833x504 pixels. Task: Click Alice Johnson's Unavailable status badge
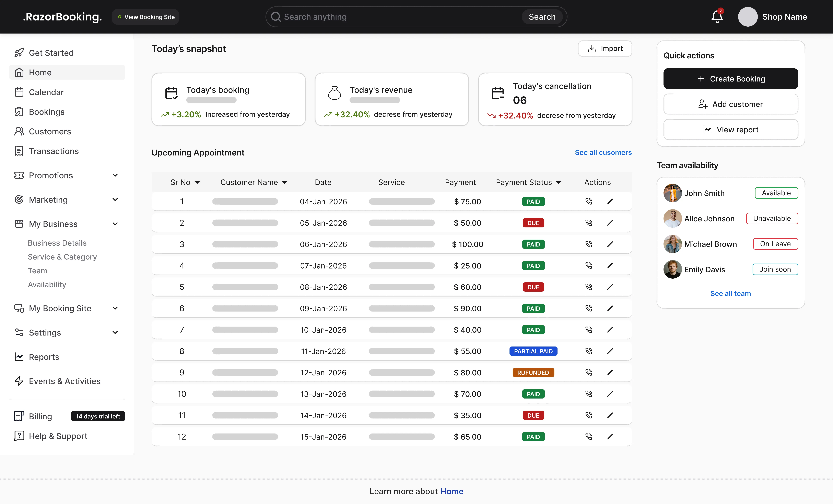click(x=772, y=219)
